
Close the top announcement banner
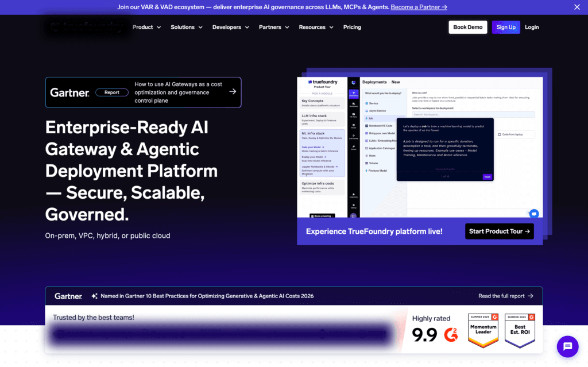[x=577, y=7]
